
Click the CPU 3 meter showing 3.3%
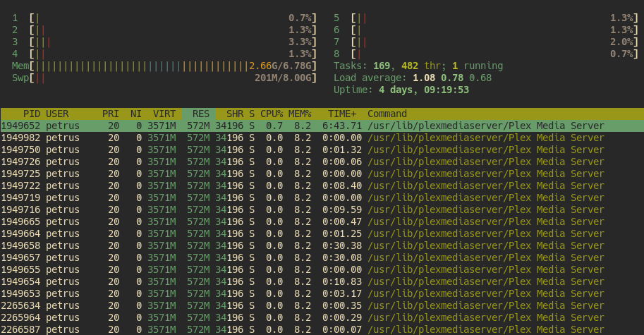tap(164, 42)
